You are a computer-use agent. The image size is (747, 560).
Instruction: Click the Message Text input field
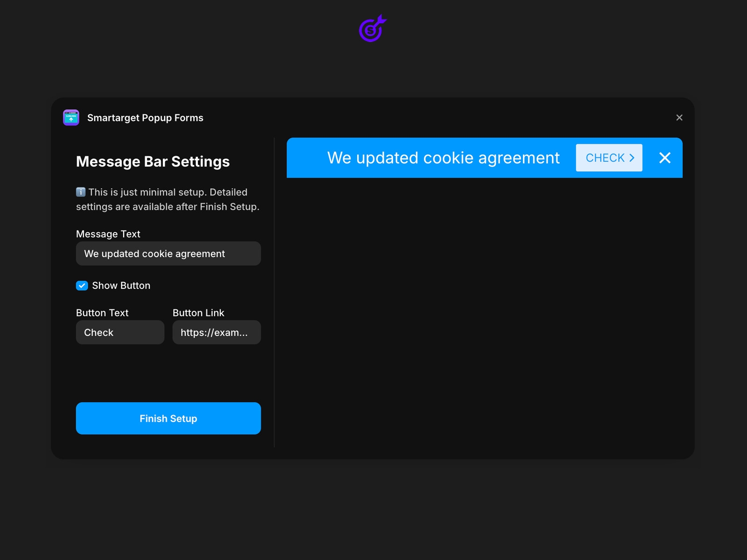tap(168, 253)
